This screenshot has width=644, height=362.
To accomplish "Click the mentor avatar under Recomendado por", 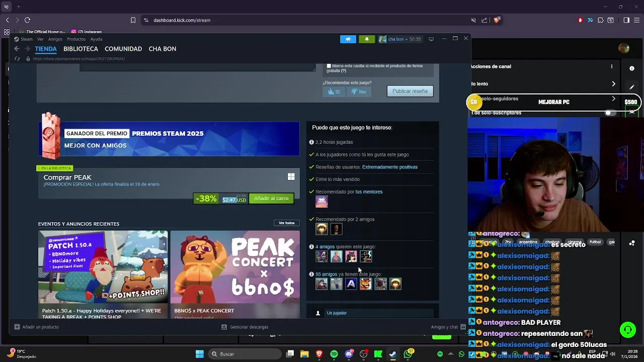I will (x=321, y=202).
